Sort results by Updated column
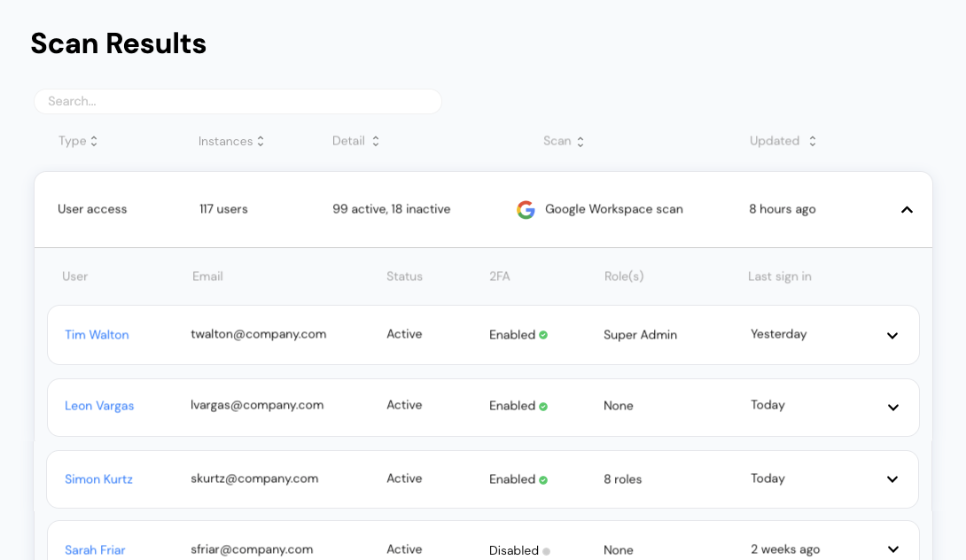Screen dimensions: 966x560 (783, 141)
